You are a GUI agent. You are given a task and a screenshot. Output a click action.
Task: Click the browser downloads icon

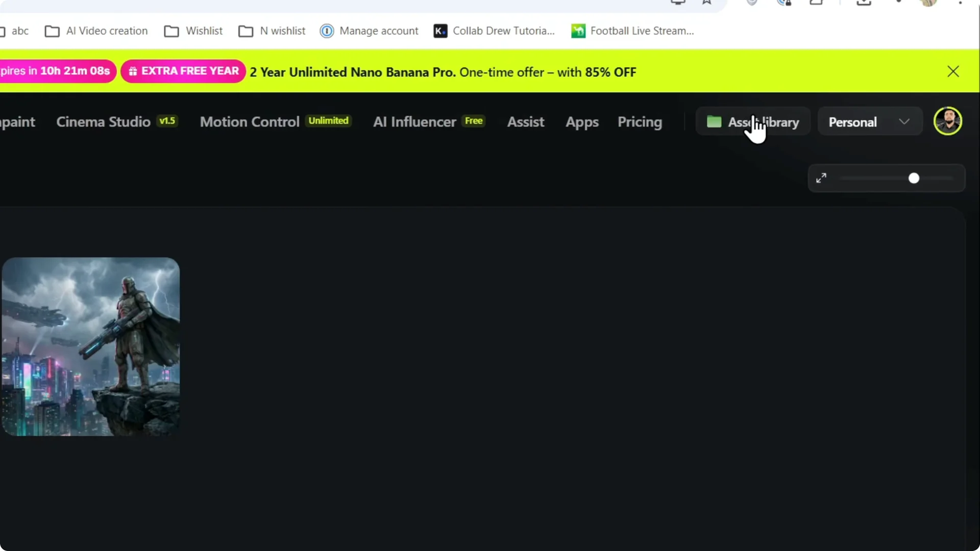pyautogui.click(x=864, y=3)
